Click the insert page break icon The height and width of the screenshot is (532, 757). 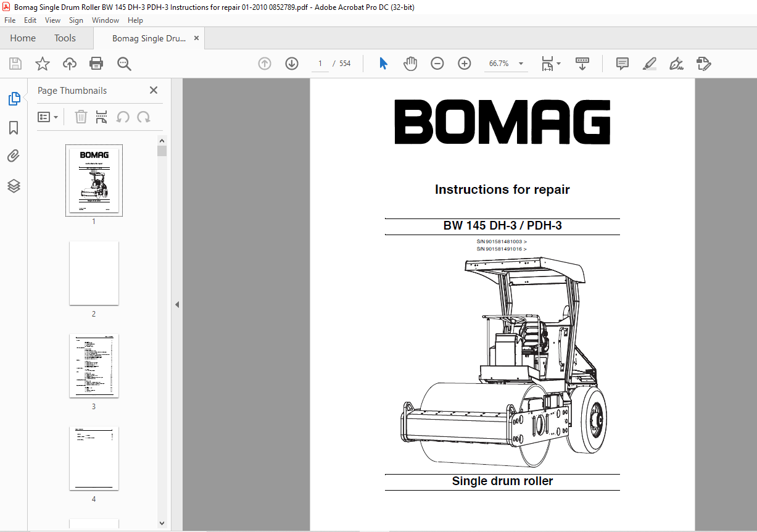(102, 117)
